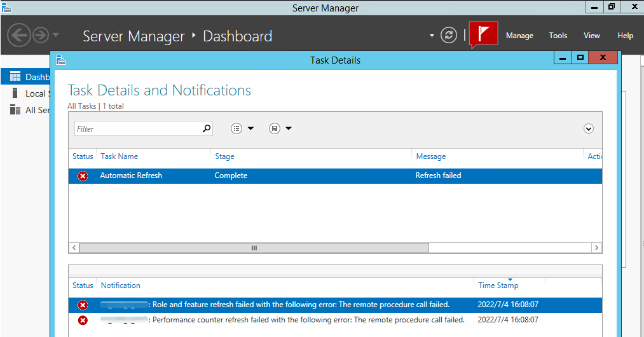Click the horizontal scrollbar thumb in task list
The height and width of the screenshot is (337, 644).
coord(254,248)
